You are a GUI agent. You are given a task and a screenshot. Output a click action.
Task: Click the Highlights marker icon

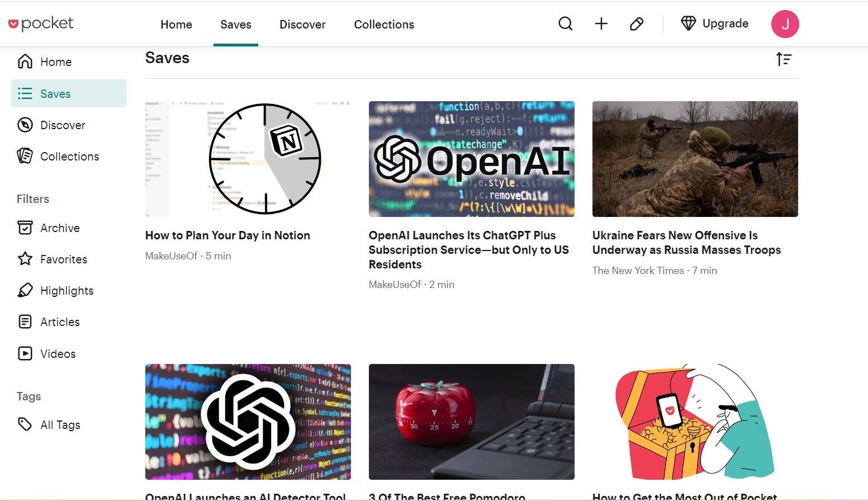coord(25,290)
